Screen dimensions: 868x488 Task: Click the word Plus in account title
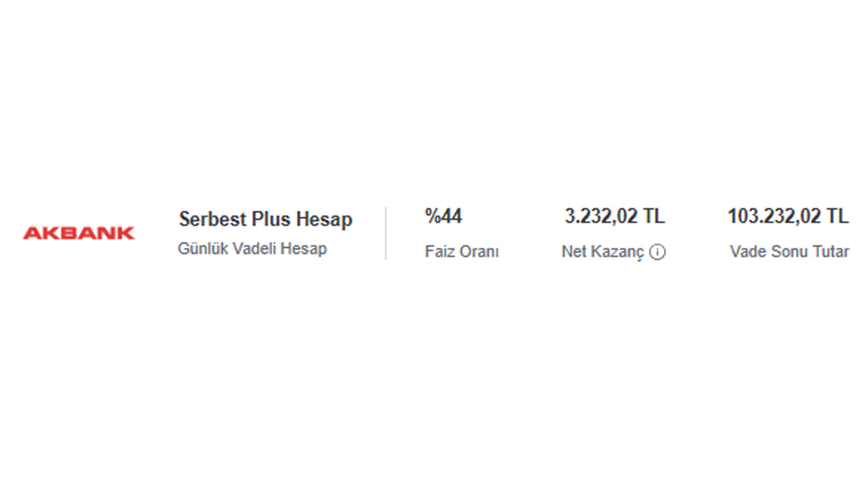pos(272,220)
